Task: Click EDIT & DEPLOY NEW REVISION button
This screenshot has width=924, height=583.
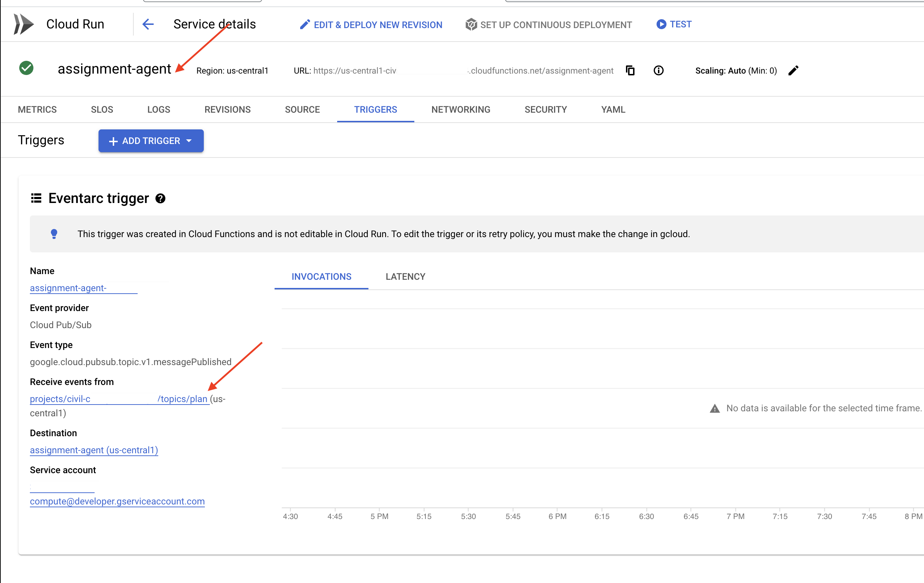Action: click(372, 25)
